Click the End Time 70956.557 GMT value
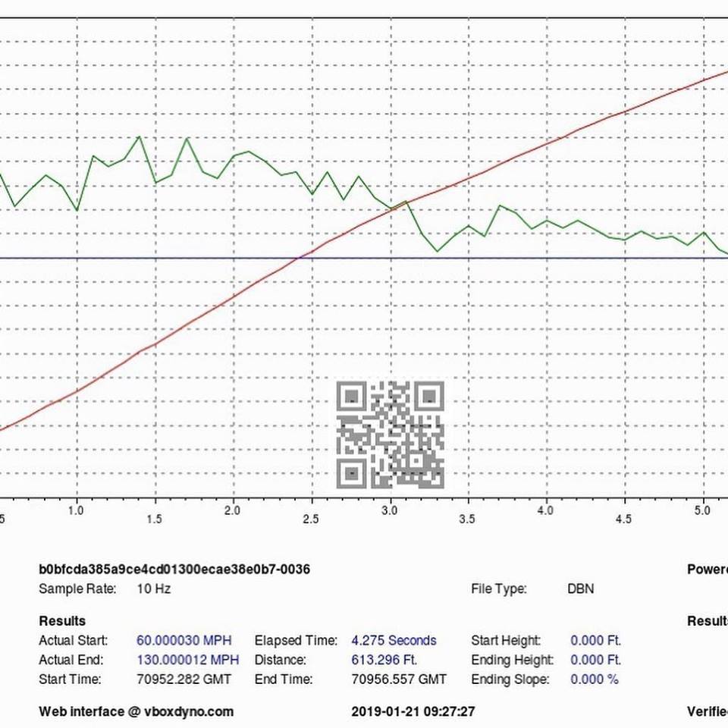Viewport: 728px width, 728px height. 399,679
